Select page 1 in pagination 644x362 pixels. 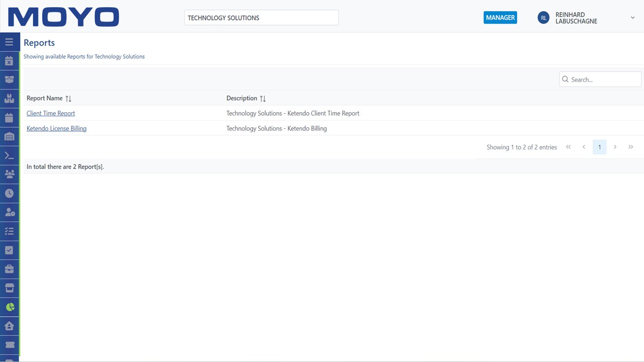point(599,147)
